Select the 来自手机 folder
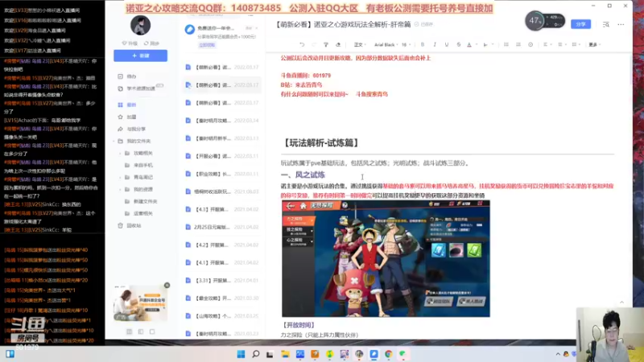The width and height of the screenshot is (644, 362). (143, 165)
